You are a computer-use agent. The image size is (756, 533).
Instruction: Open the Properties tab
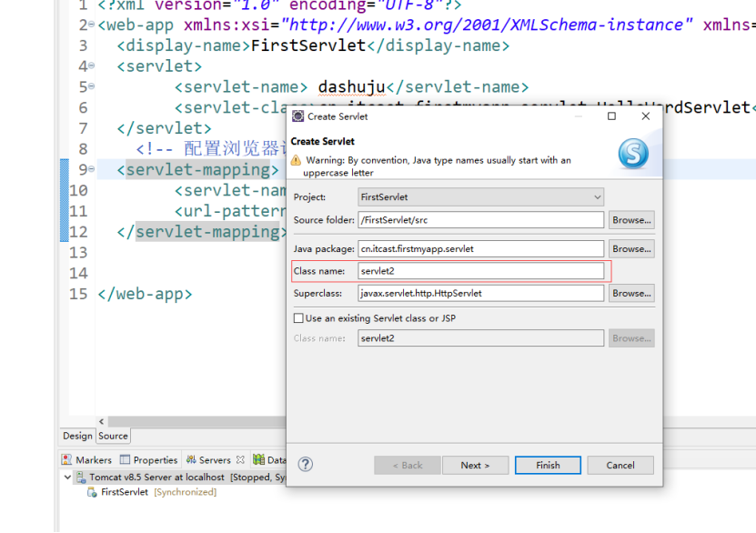click(x=149, y=459)
